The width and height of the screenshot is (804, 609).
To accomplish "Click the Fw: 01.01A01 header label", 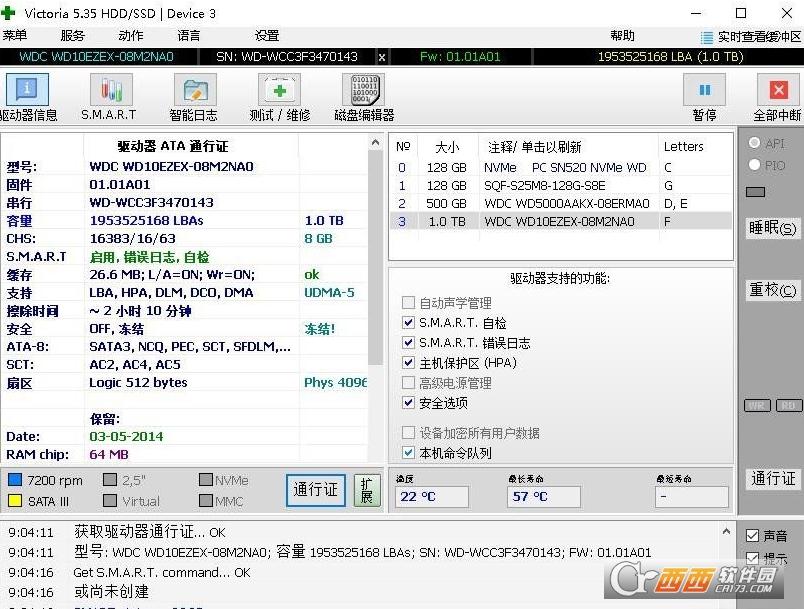I will click(x=460, y=57).
